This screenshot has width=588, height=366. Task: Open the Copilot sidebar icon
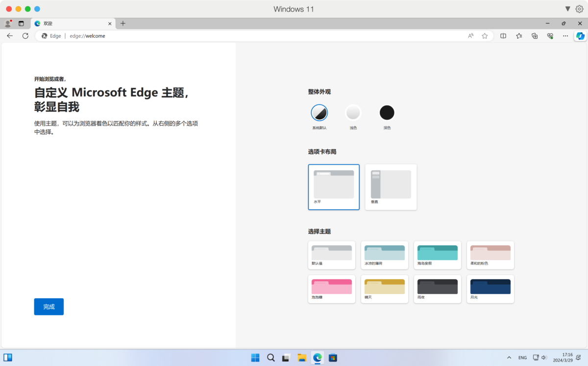[x=581, y=36]
